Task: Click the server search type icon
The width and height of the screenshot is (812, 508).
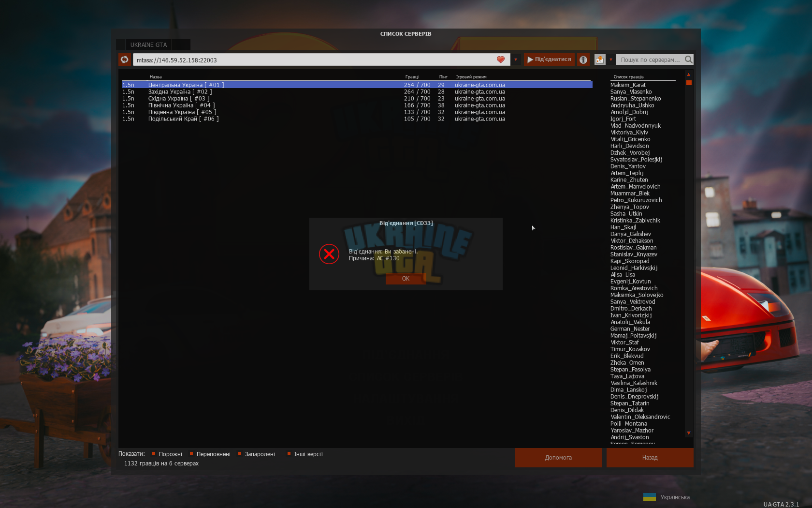Action: [600, 60]
